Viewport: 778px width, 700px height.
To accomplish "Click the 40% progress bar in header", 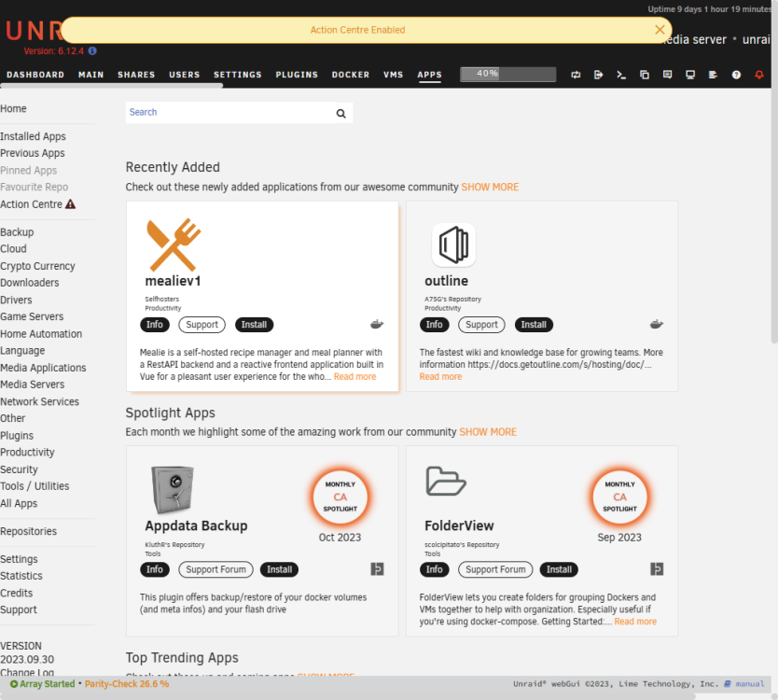I will (x=508, y=74).
